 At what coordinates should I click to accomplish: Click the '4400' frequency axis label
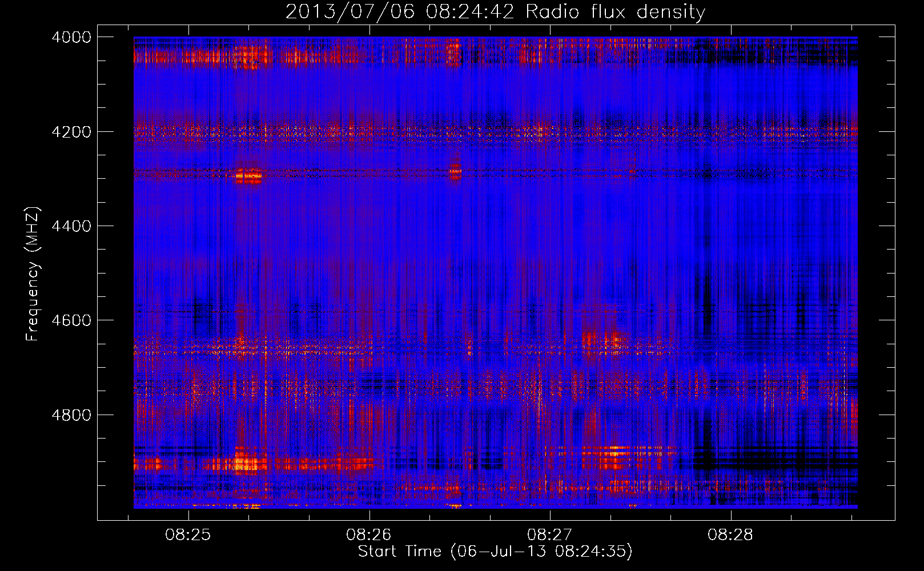[71, 226]
